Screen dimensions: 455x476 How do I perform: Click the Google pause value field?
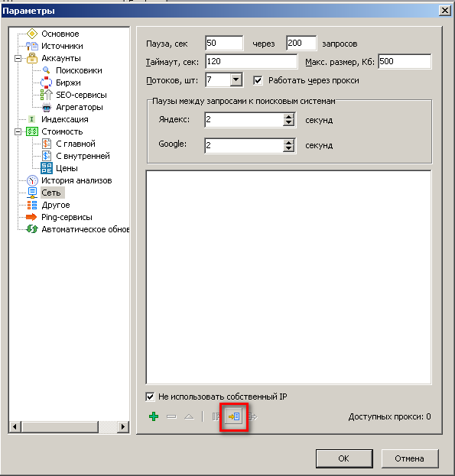244,145
